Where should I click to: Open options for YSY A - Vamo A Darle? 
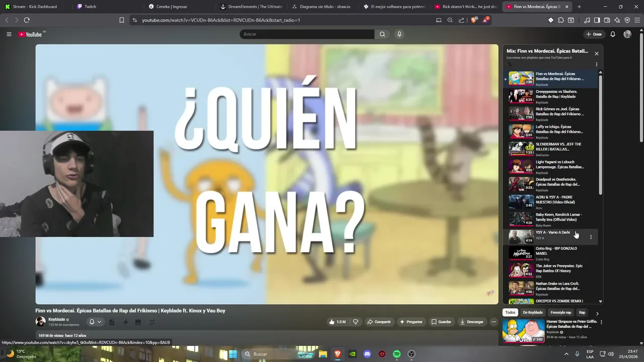coord(591,237)
